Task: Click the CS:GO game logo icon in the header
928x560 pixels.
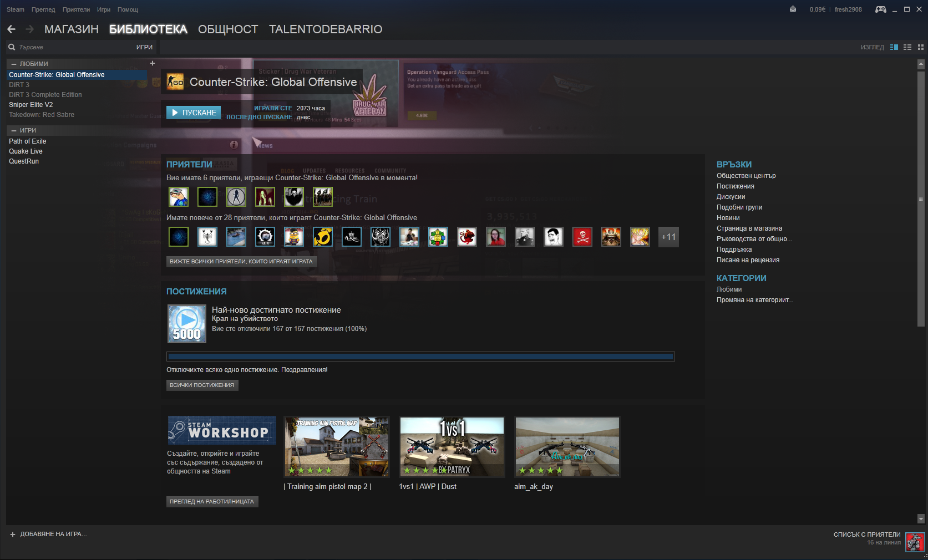Action: pos(175,82)
